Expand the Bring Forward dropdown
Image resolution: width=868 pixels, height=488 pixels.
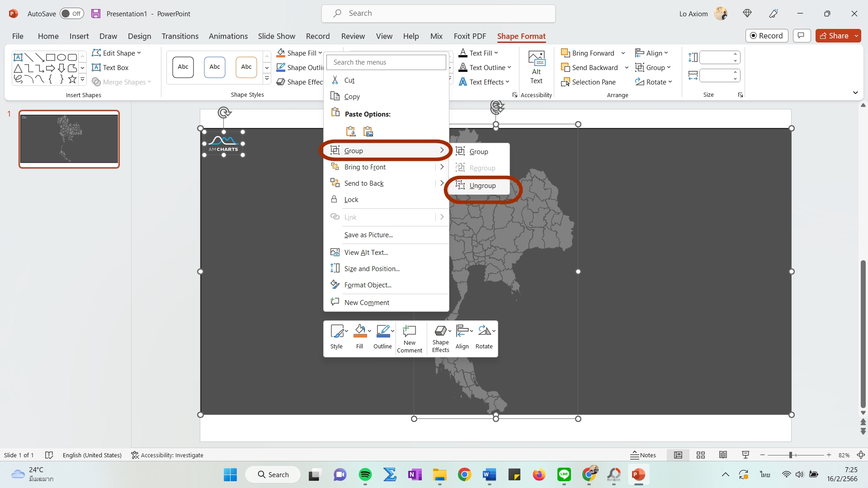coord(623,53)
